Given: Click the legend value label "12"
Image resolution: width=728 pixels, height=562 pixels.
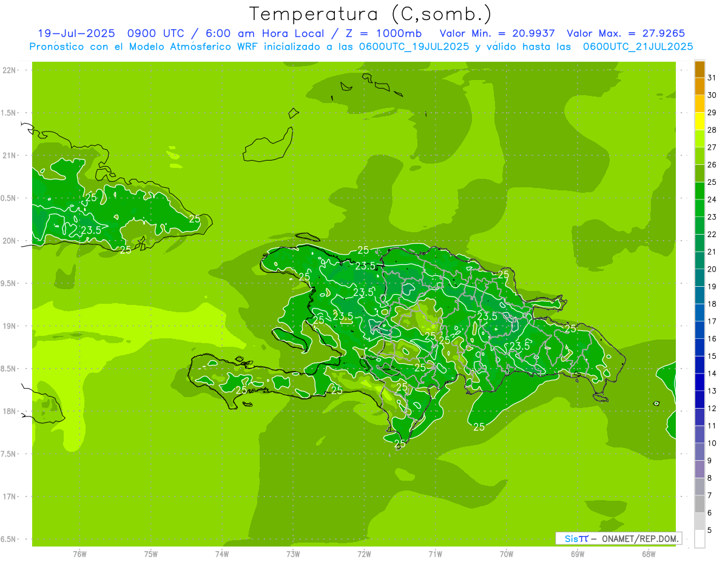Looking at the screenshot, I should click(x=712, y=408).
